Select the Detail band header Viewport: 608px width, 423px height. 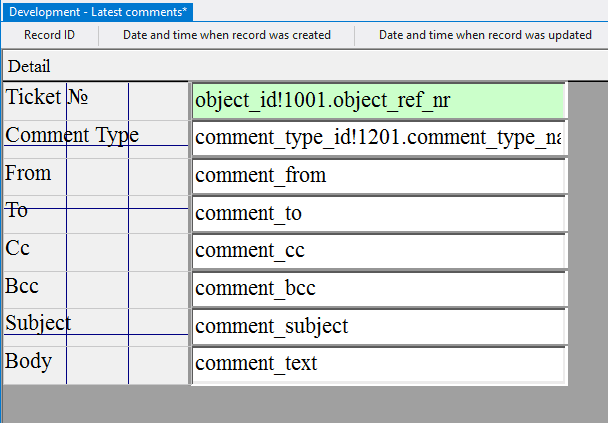(x=29, y=66)
